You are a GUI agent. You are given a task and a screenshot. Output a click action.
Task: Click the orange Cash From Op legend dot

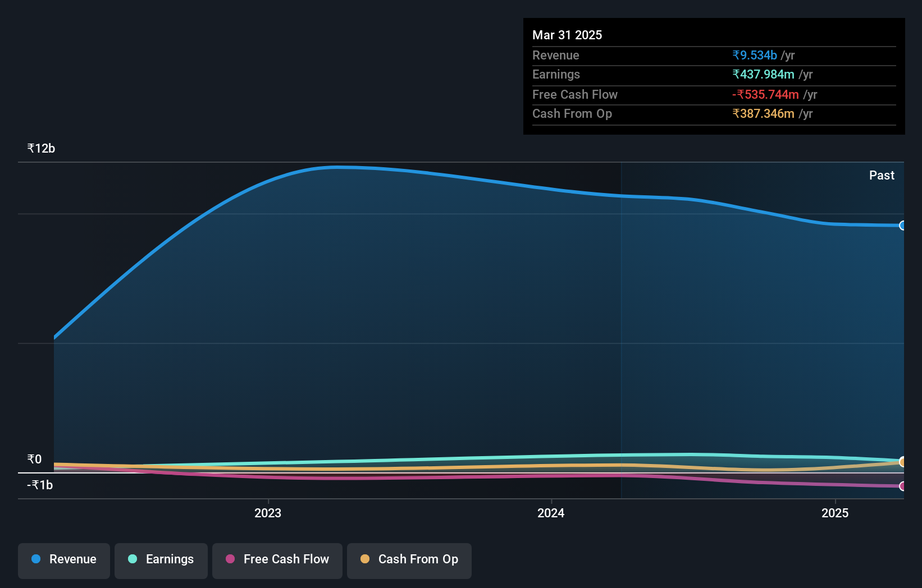coord(365,559)
